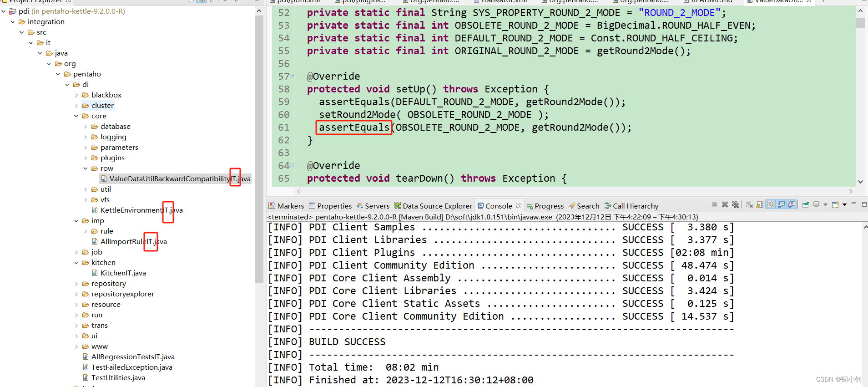
Task: Open Display Selected Console dropdown arrow
Action: tap(825, 204)
